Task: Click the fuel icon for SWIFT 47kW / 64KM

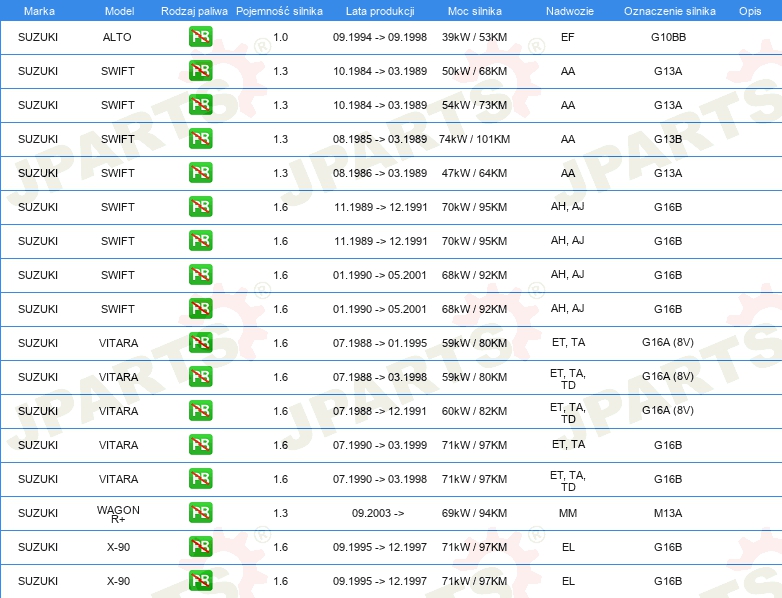Action: (x=200, y=173)
